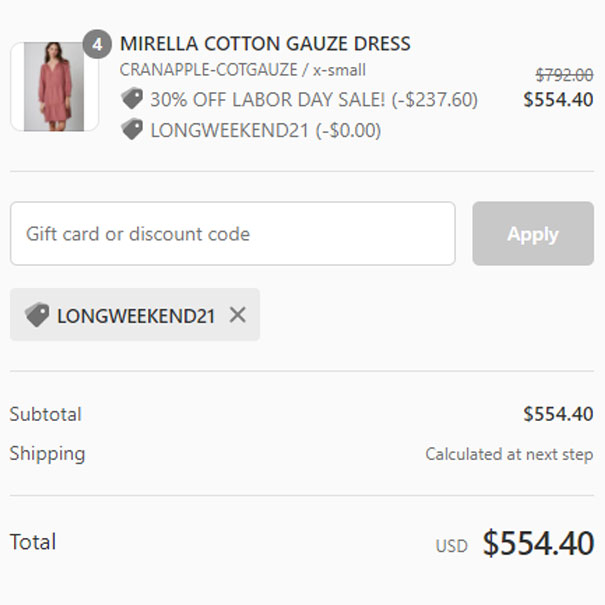
Task: Open the Mirella dress product thumbnail
Action: (x=54, y=87)
